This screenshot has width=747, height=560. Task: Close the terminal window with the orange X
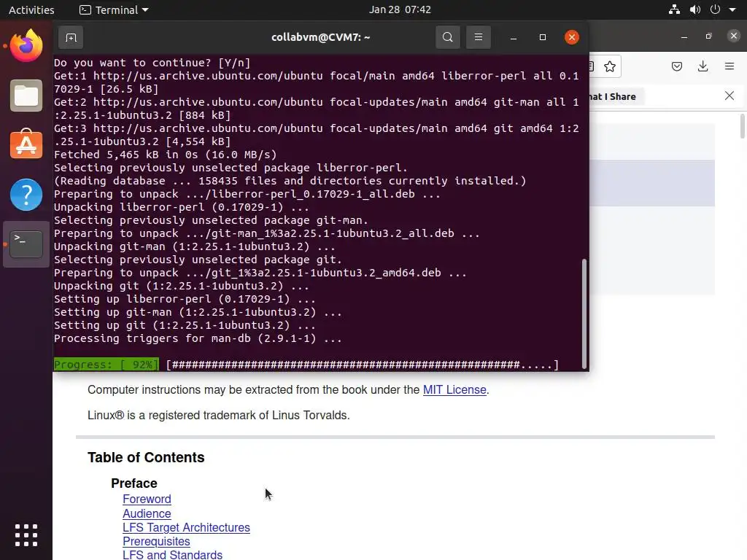[572, 37]
